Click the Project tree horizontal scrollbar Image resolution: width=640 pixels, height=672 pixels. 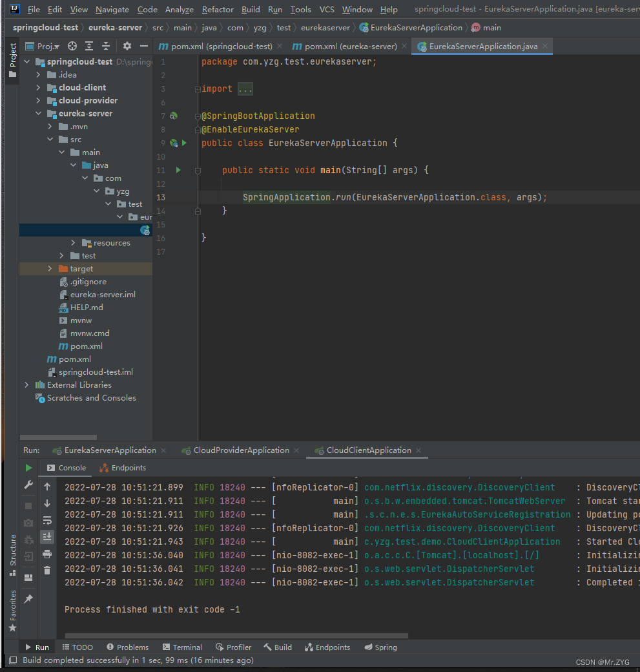pos(58,437)
